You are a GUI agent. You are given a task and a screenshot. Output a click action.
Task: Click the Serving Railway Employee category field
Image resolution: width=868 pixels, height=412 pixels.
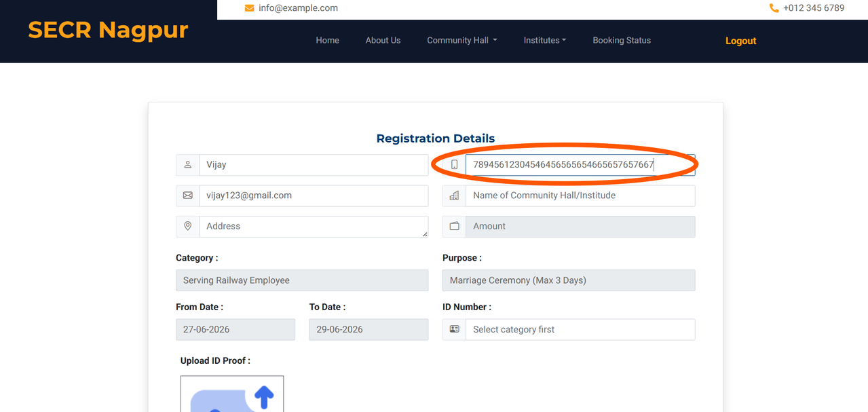tap(302, 280)
